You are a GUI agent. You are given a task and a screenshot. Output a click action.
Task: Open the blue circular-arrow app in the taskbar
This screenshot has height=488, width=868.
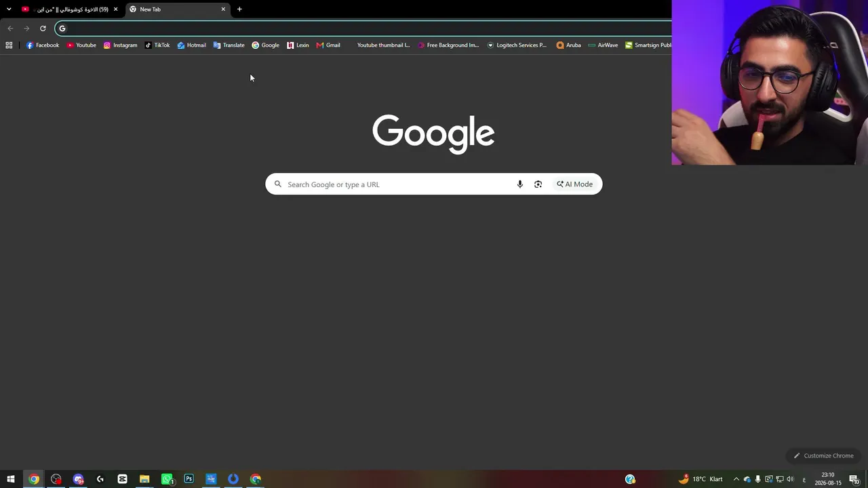(x=233, y=479)
